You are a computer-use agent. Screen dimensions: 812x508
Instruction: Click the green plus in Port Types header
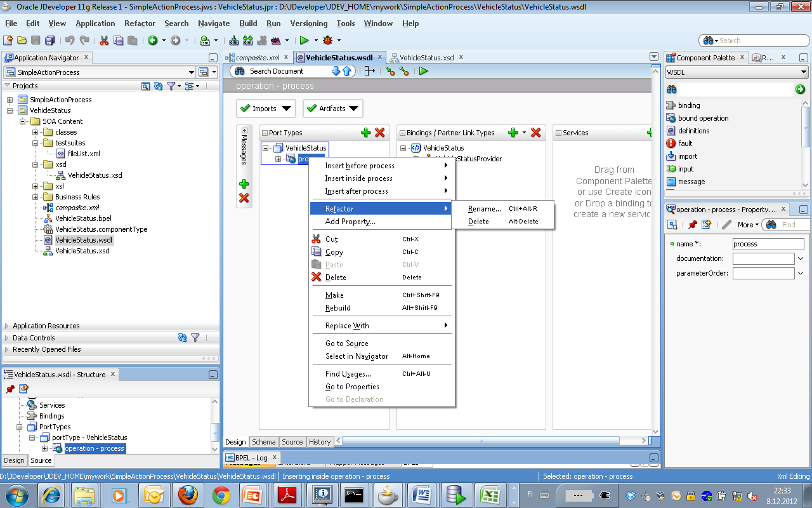point(365,133)
